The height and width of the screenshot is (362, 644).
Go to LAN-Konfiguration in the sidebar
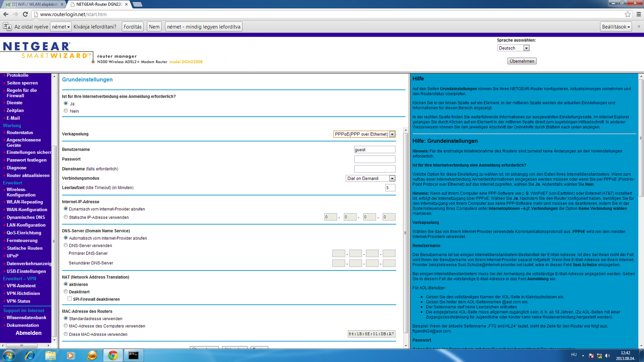(x=26, y=225)
